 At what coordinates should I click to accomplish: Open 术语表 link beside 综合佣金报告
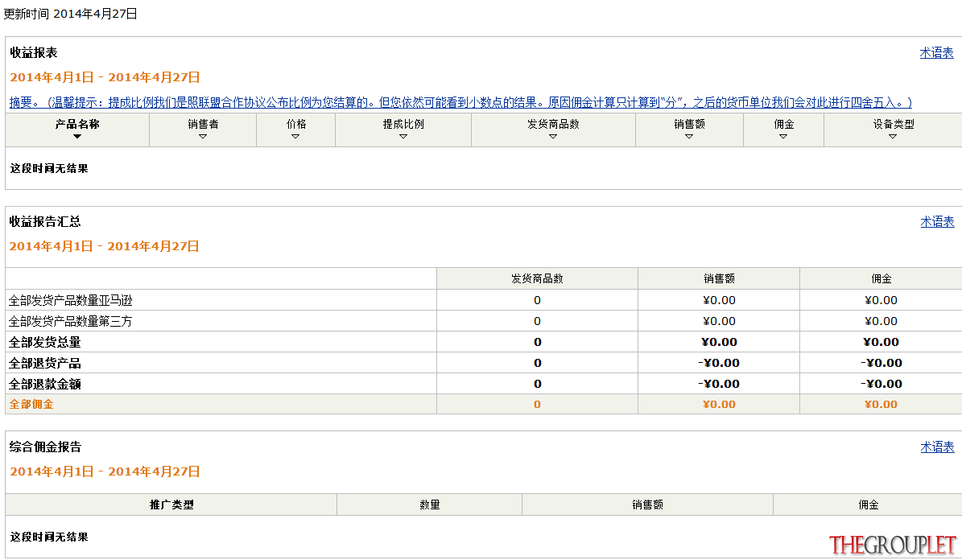[937, 447]
